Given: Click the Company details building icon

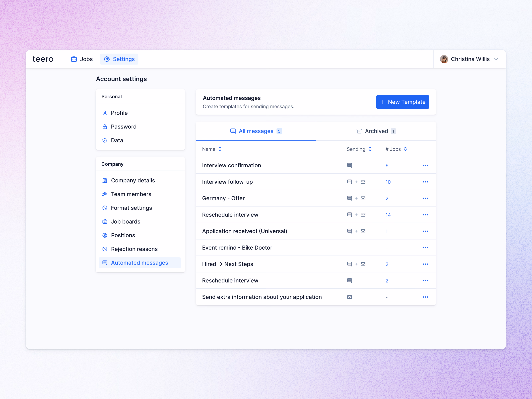Looking at the screenshot, I should click(x=105, y=181).
